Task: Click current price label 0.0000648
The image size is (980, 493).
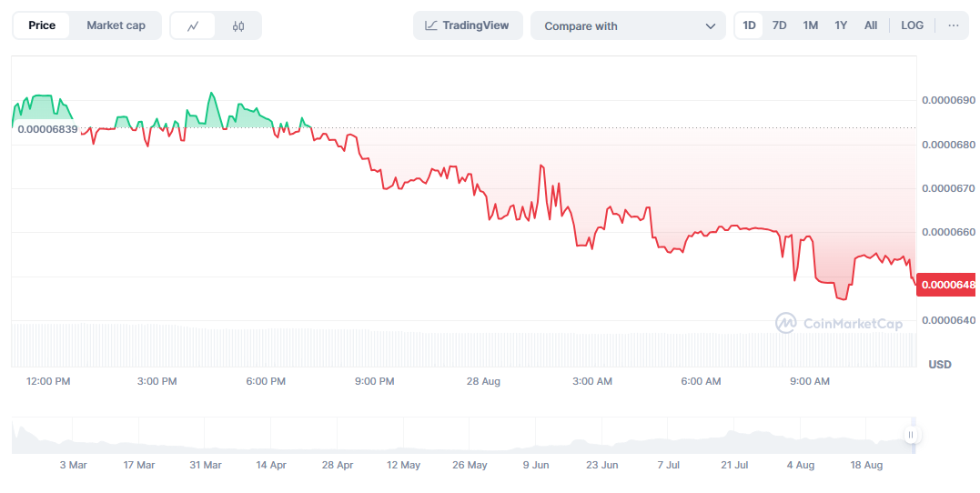Action: [x=947, y=285]
